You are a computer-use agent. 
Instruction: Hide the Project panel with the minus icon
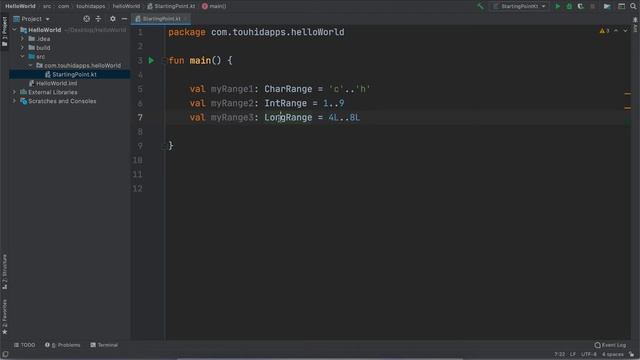point(124,19)
